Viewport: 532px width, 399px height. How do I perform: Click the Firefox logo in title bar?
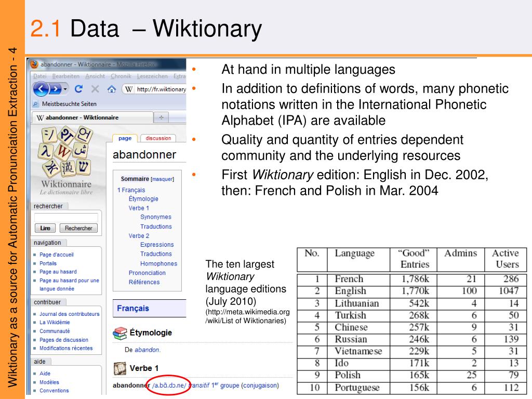point(34,64)
